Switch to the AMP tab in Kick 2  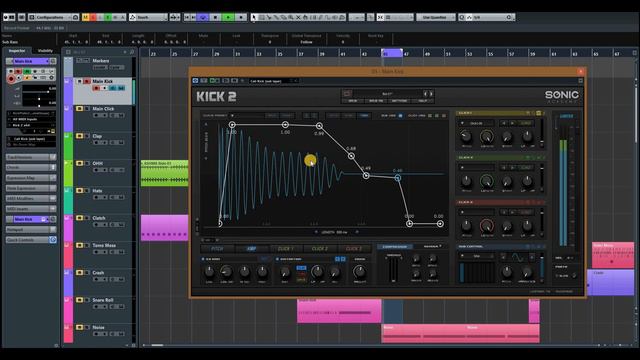pos(252,249)
